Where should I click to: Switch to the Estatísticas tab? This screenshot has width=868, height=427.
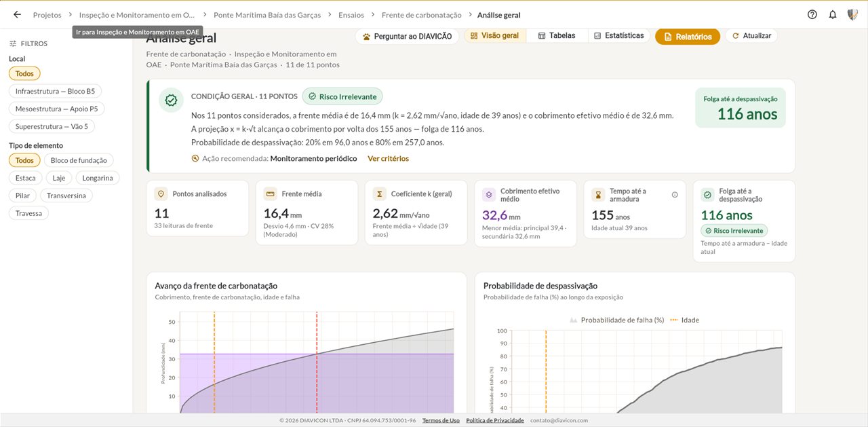pos(618,35)
